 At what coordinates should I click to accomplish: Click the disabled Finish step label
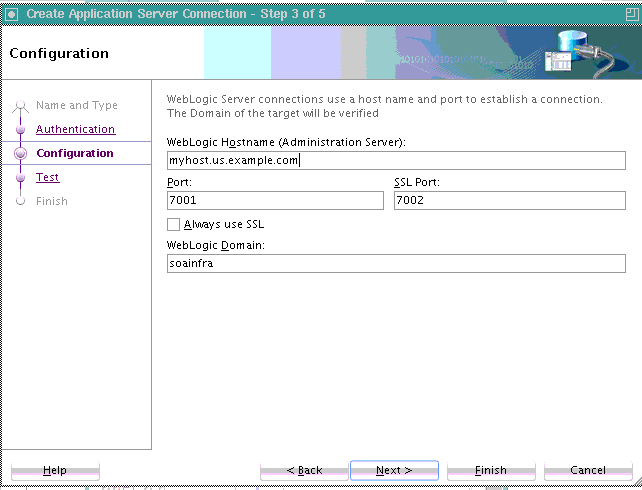52,201
